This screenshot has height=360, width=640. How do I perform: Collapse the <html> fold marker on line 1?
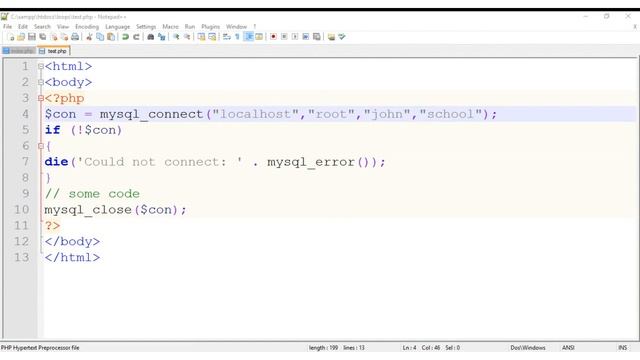40,66
